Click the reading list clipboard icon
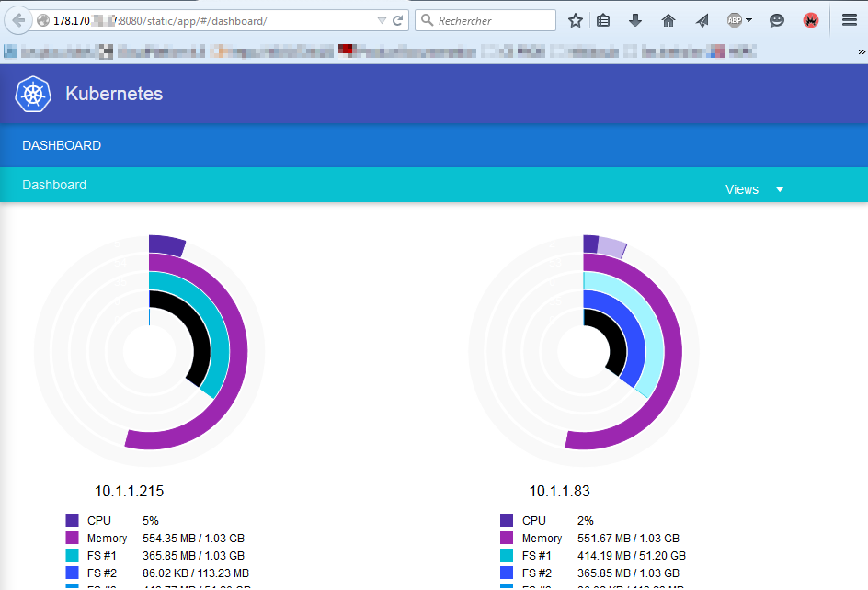Image resolution: width=868 pixels, height=590 pixels. pos(604,19)
